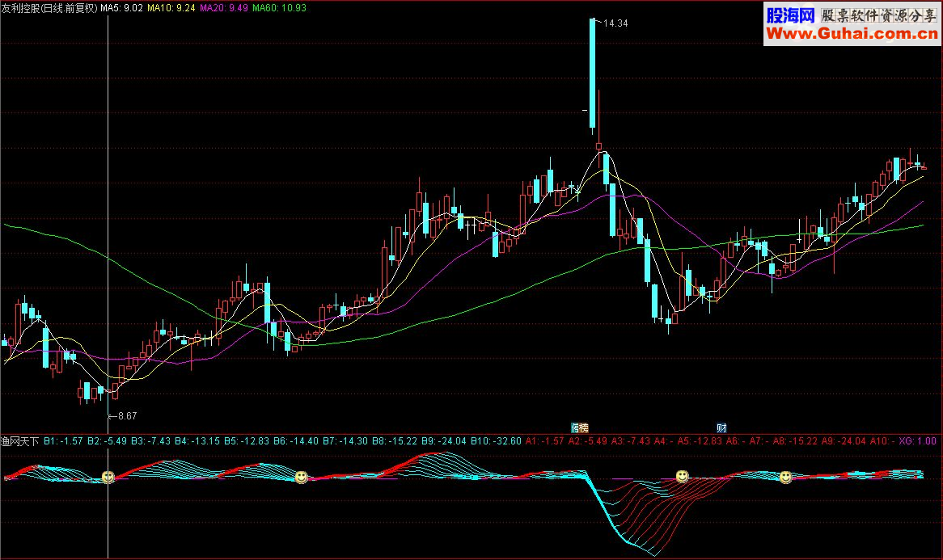Select the MA5: 9.02 legend label
The image size is (943, 560).
pyautogui.click(x=121, y=8)
